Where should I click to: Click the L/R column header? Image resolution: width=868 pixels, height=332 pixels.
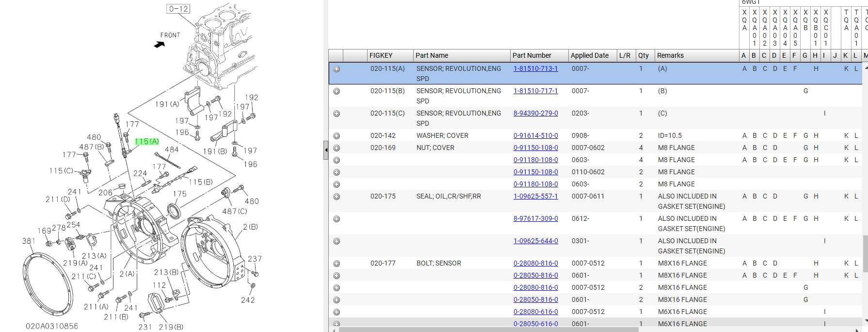627,55
